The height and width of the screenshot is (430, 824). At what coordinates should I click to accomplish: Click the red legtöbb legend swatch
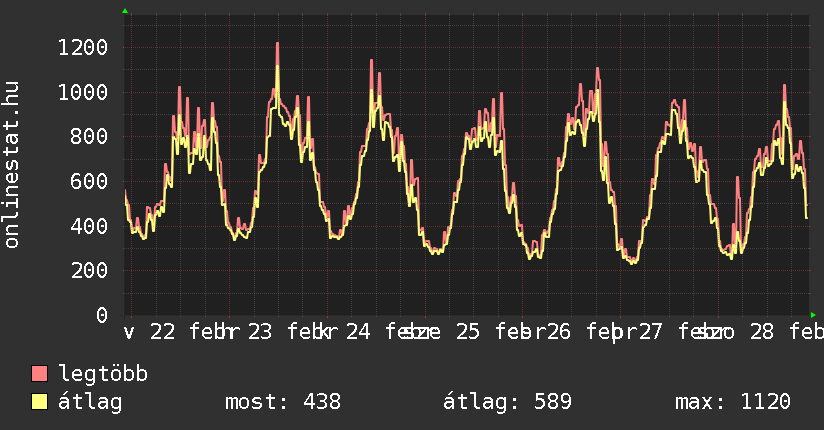[40, 374]
